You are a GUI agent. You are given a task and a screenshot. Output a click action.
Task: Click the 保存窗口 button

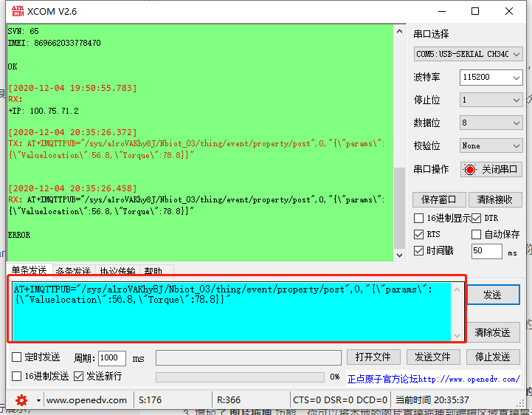439,199
